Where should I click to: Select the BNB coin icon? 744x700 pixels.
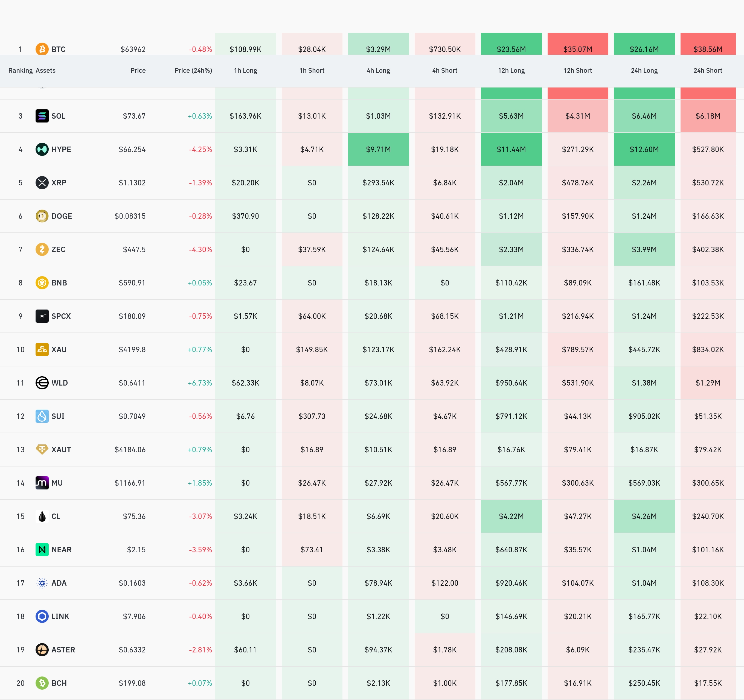(x=42, y=282)
